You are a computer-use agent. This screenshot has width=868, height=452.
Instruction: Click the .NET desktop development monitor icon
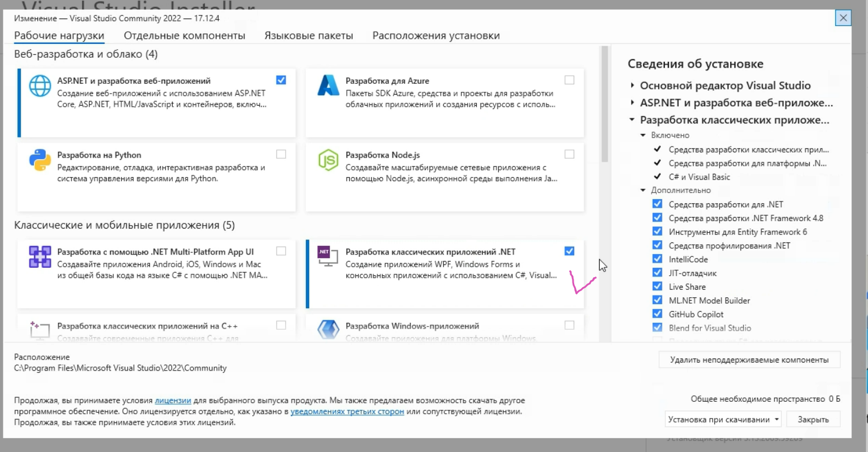click(x=328, y=257)
